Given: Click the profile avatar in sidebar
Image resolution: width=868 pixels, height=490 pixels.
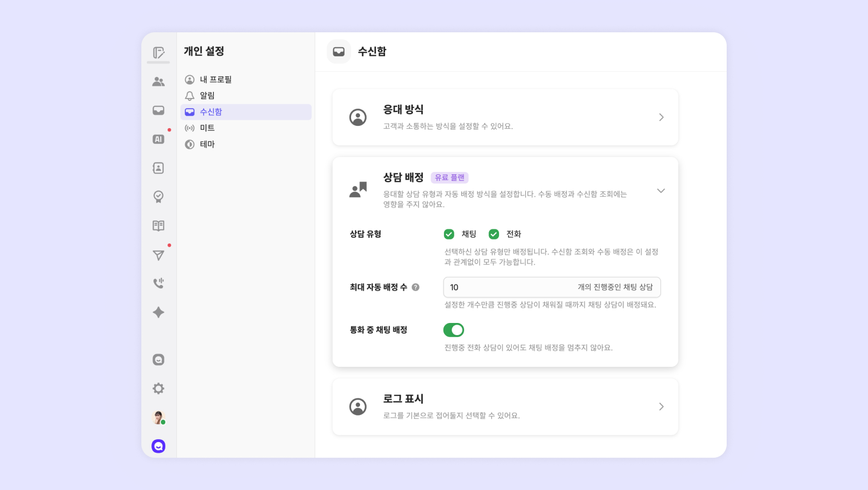Looking at the screenshot, I should coord(159,417).
